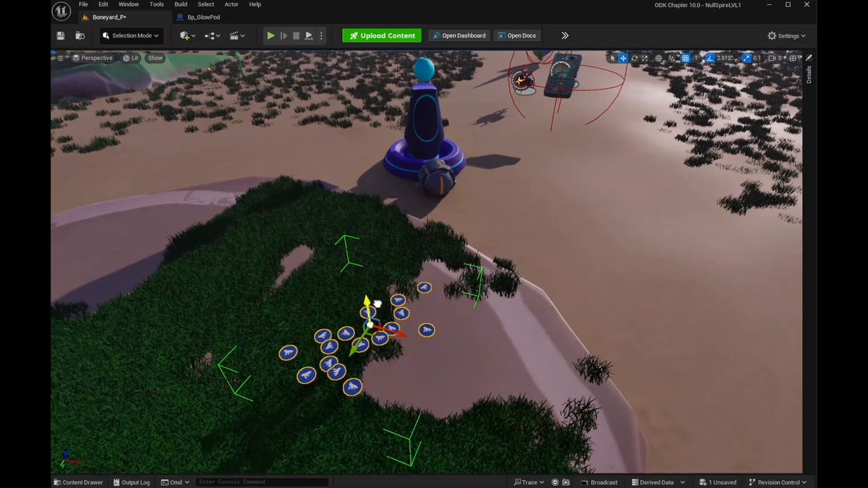
Task: Click the yellow move gizmo up arrow
Action: click(367, 301)
